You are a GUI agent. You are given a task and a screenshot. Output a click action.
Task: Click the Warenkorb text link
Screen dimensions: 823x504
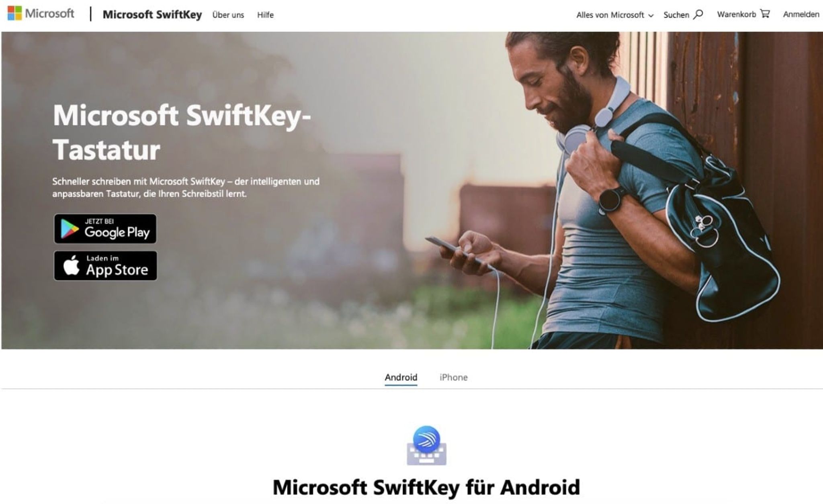pyautogui.click(x=736, y=14)
